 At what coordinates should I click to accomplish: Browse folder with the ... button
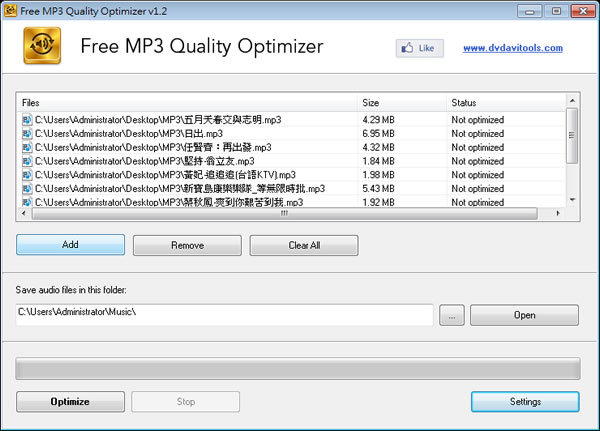452,315
